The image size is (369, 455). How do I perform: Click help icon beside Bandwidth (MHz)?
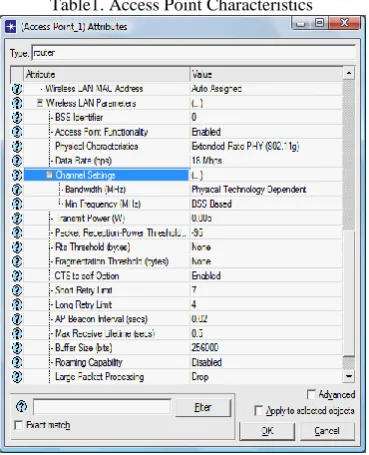coord(17,190)
